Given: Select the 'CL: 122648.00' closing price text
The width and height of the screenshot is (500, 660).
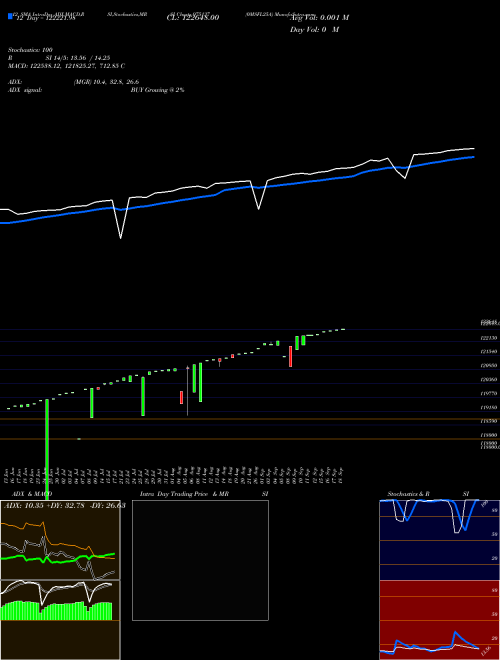Looking at the screenshot, I should [x=193, y=18].
